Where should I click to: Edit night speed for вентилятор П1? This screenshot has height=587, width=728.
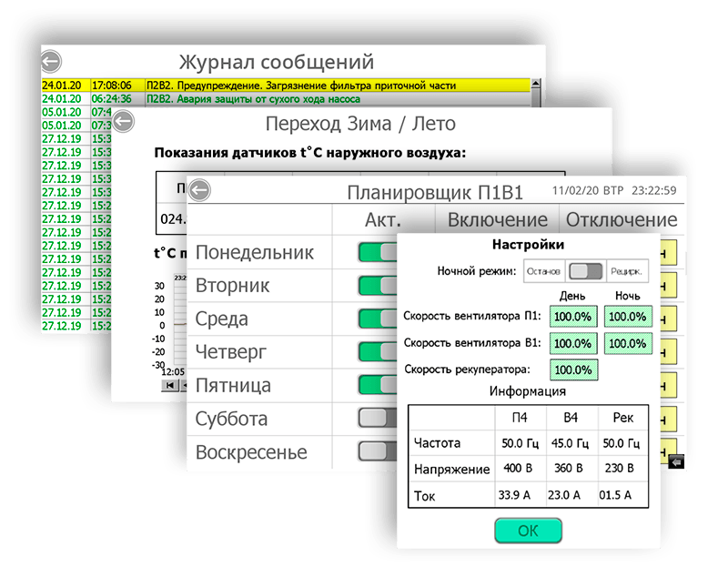tap(628, 317)
